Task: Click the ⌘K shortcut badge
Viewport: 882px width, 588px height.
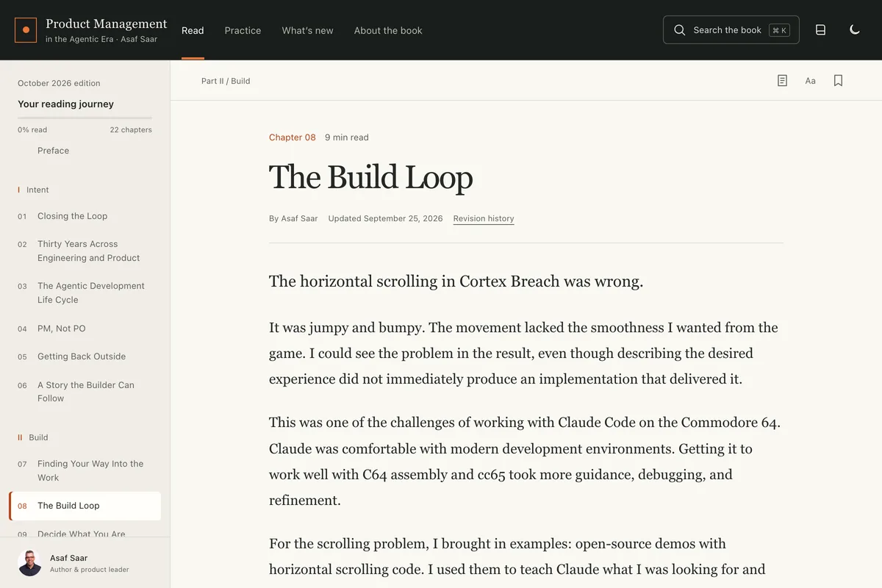Action: 779,30
